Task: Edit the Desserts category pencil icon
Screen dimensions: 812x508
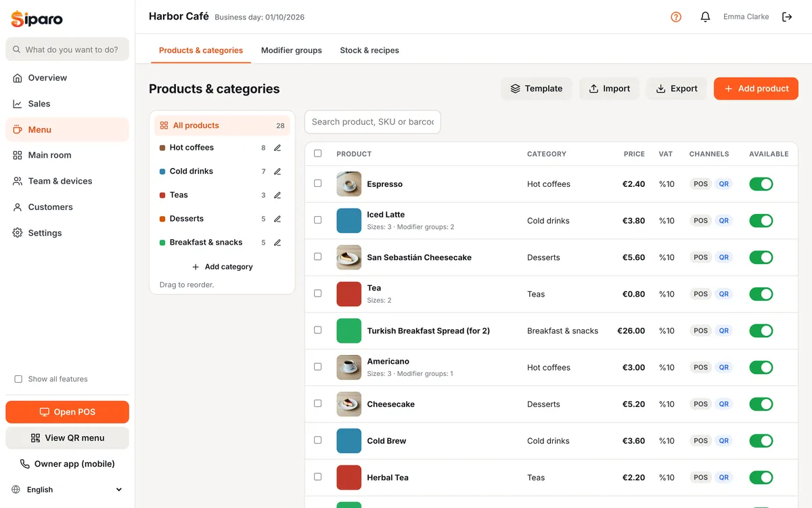Action: coord(277,219)
